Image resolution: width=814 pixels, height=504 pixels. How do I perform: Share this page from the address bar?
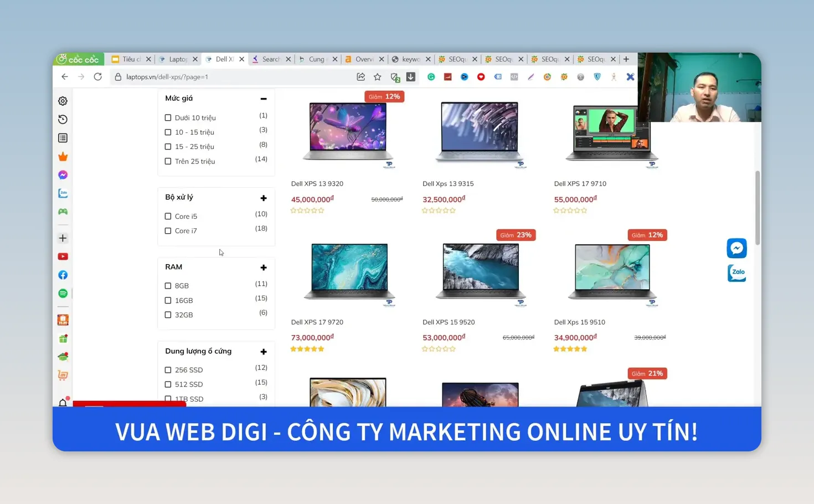(x=361, y=77)
